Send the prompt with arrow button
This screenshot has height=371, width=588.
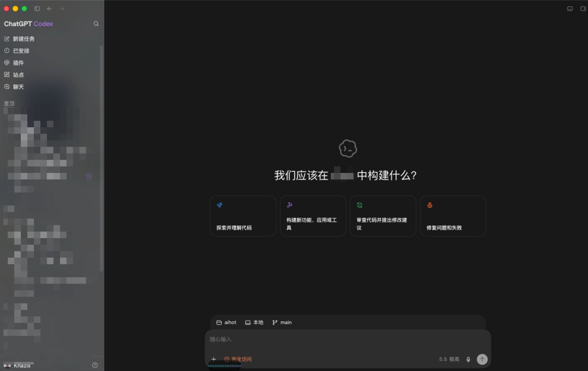tap(482, 359)
